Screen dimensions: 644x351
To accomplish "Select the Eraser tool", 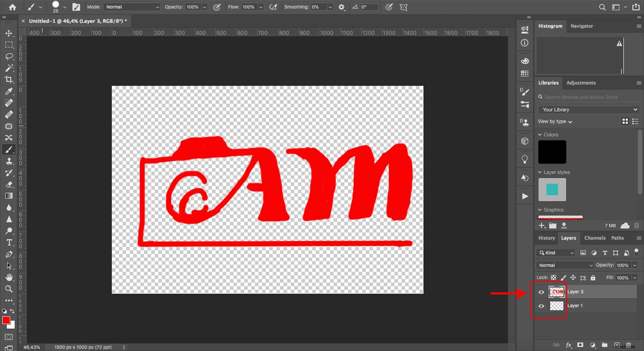I will [x=9, y=185].
